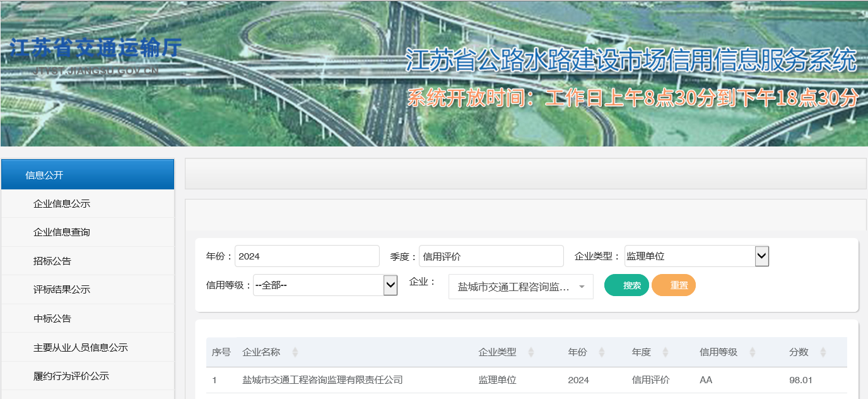The height and width of the screenshot is (399, 868).
Task: Open the 企业类型 dropdown showing 监理单位
Action: click(696, 256)
